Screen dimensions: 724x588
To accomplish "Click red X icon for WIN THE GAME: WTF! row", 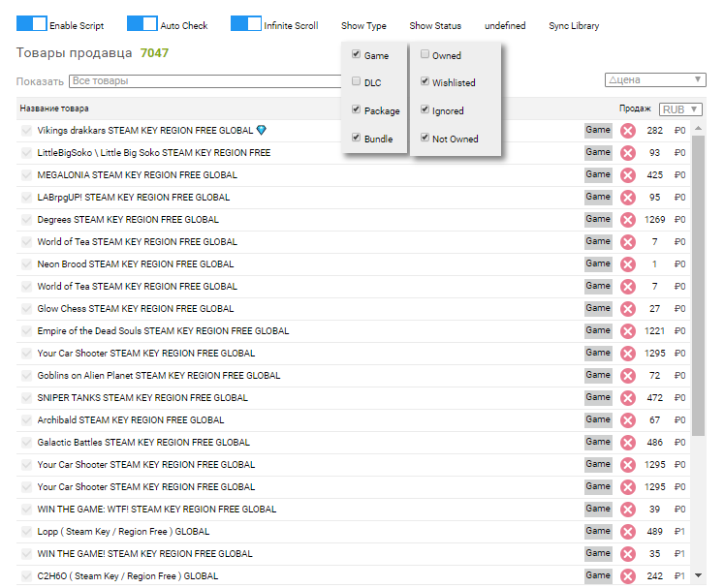I will [x=627, y=510].
